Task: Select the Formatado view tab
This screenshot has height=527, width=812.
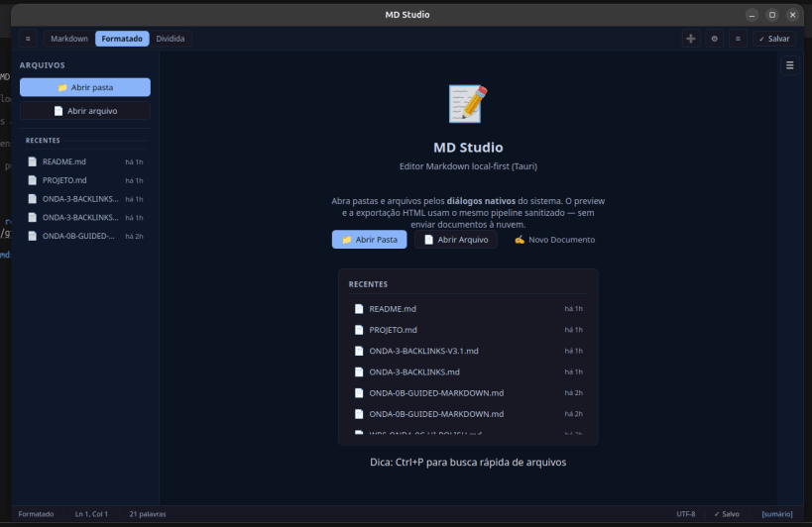Action: [122, 39]
